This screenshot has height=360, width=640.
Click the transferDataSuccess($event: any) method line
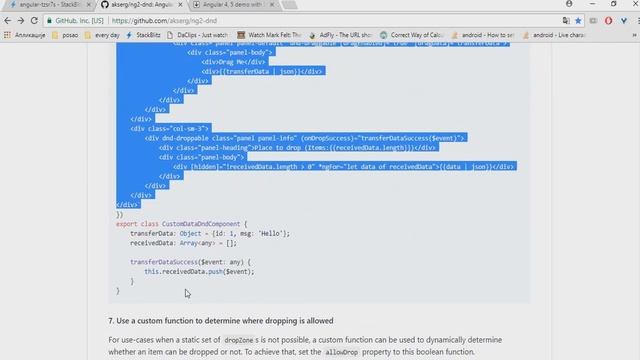click(x=190, y=262)
